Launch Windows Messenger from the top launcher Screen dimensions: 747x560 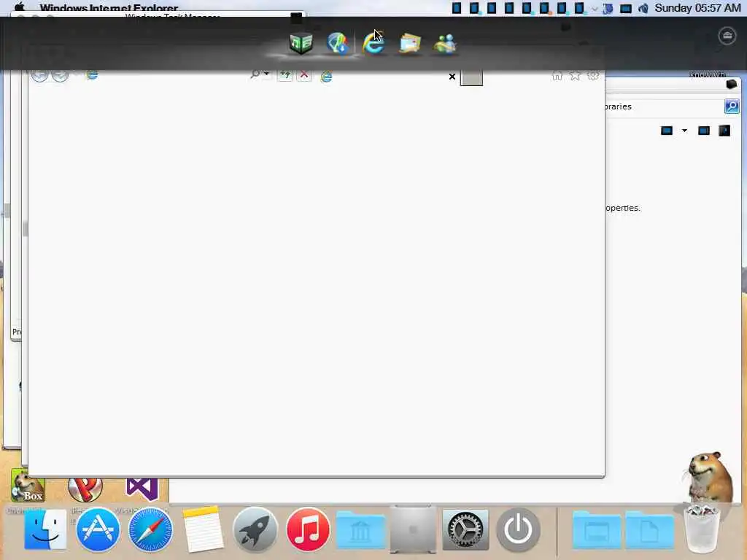point(445,44)
